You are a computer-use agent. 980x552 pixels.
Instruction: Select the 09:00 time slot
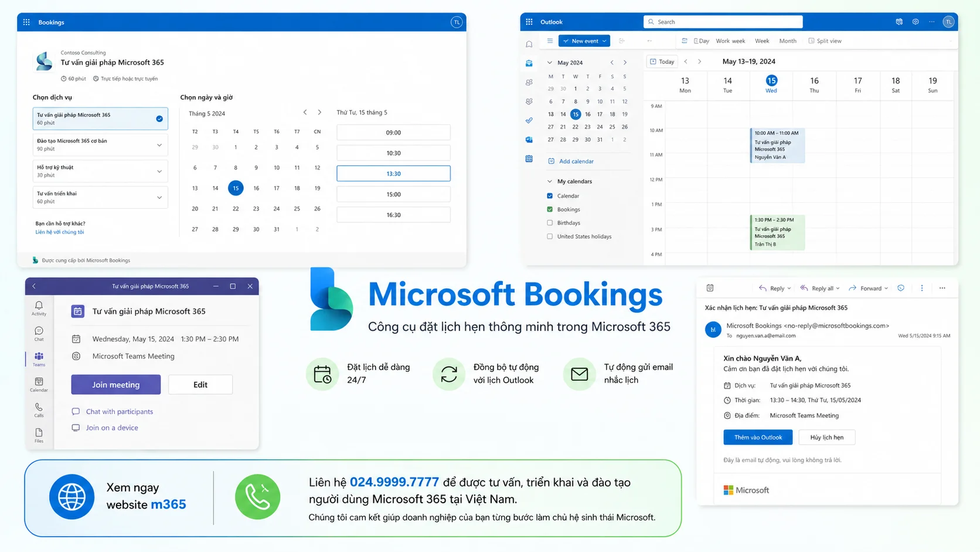(x=394, y=133)
